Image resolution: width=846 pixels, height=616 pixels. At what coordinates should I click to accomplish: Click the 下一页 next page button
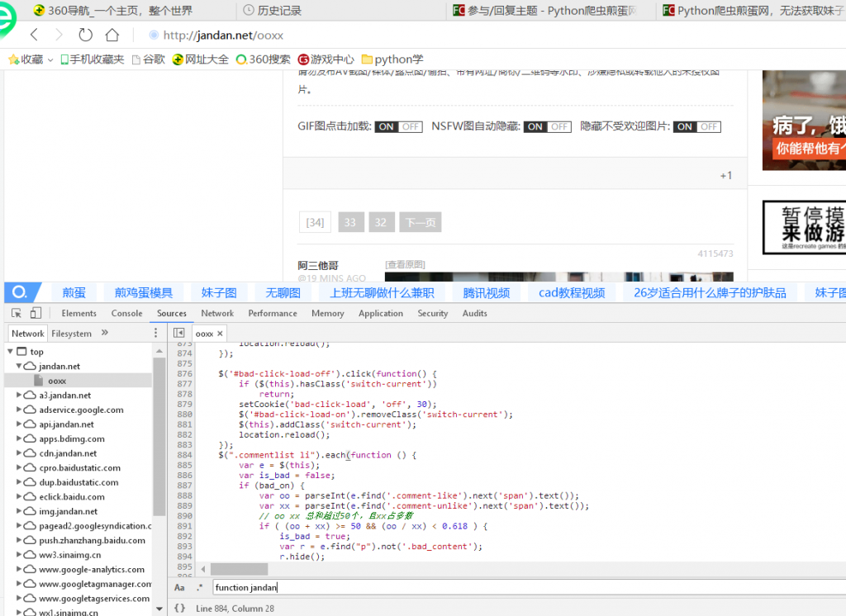tap(420, 222)
